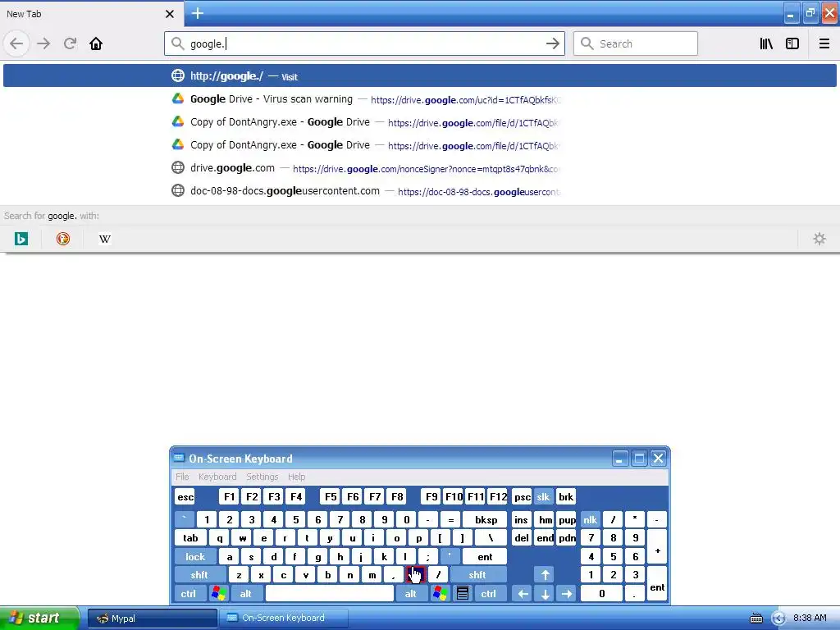Click the tab key
Screen dimensions: 840x630
pos(190,538)
